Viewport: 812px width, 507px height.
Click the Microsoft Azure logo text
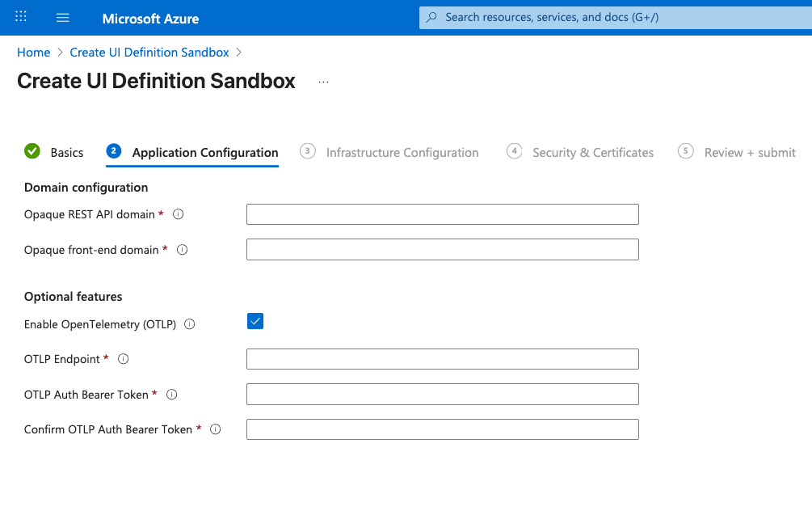click(150, 19)
